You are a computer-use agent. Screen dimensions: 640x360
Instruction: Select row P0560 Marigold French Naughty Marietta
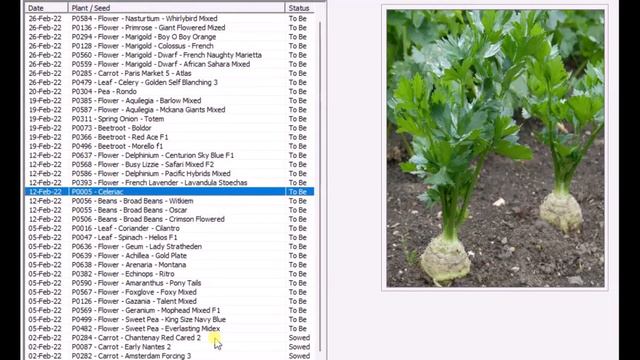tap(169, 55)
